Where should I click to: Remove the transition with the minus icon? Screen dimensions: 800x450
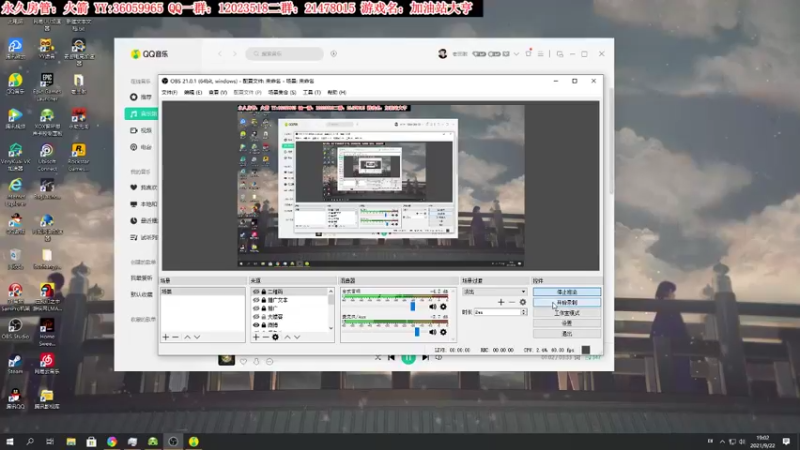point(512,302)
